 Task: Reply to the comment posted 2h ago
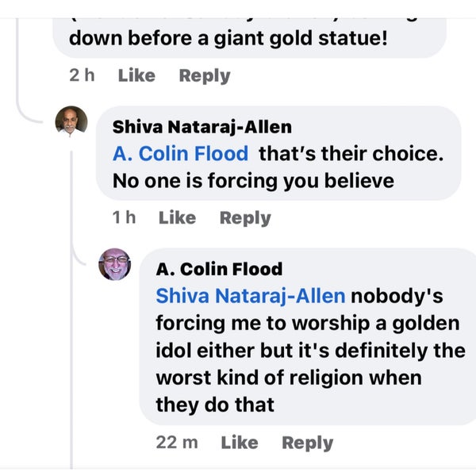[x=204, y=76]
